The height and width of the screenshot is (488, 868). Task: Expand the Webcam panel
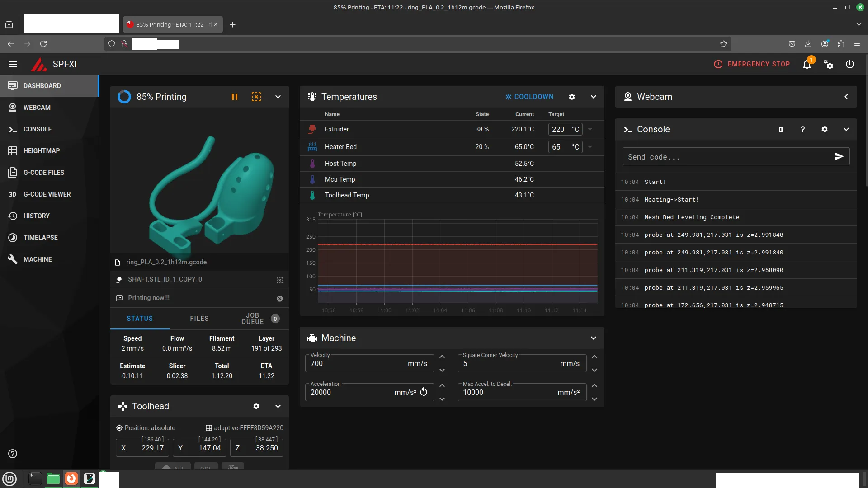click(x=846, y=97)
